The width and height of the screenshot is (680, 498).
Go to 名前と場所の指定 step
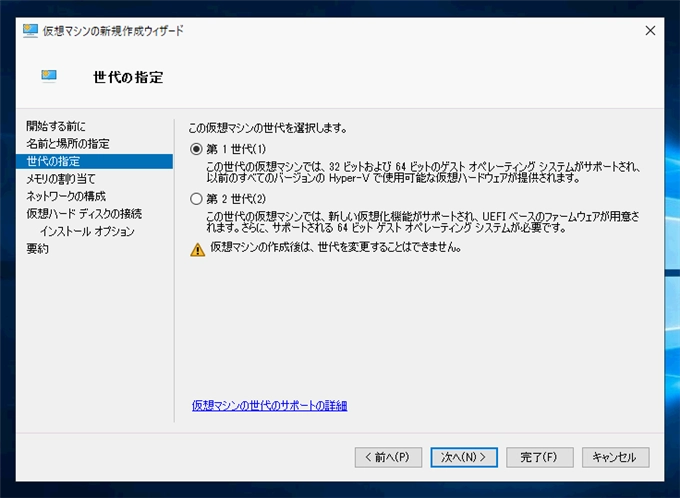coord(68,144)
